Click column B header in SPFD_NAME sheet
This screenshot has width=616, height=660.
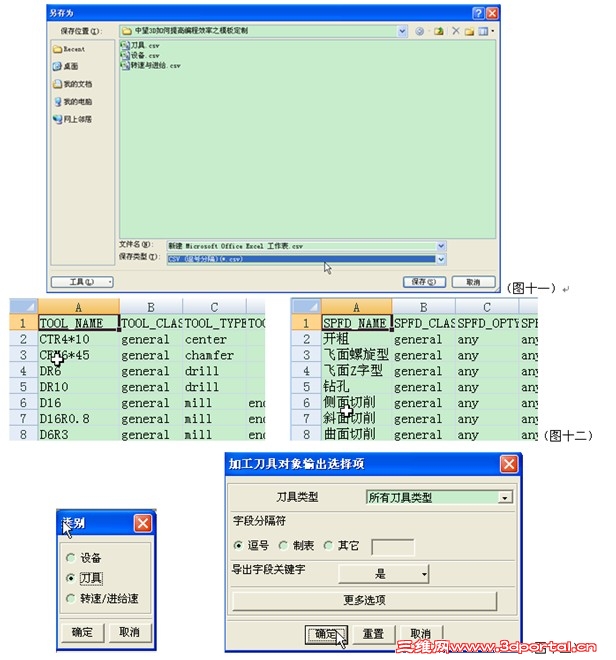click(x=424, y=307)
